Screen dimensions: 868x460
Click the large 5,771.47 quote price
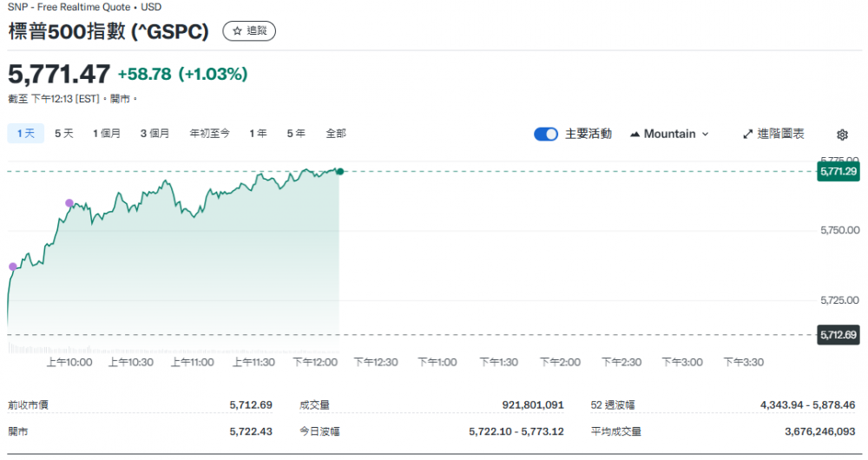pos(59,73)
